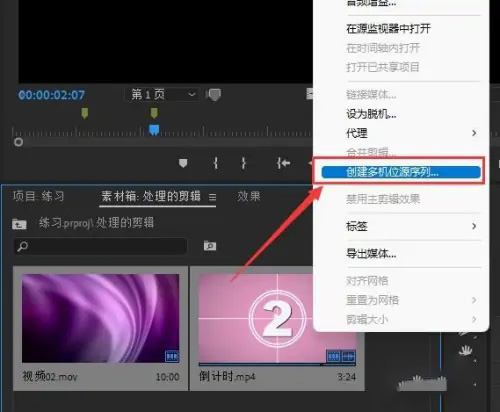Click the Go to In point icon

(283, 163)
